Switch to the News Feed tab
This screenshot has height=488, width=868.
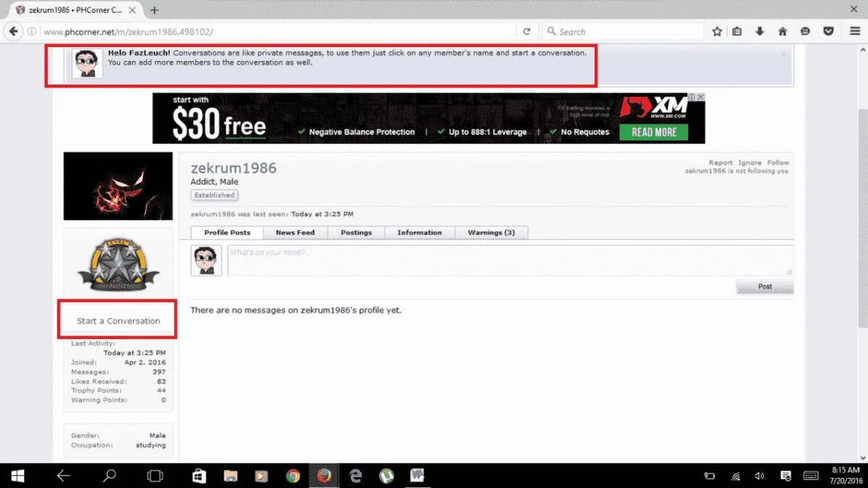click(x=295, y=233)
